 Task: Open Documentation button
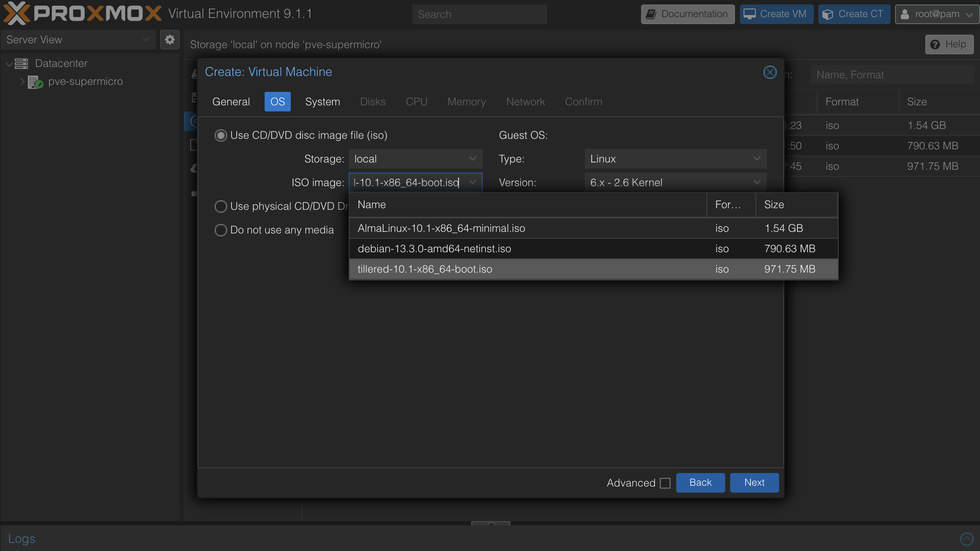[688, 14]
